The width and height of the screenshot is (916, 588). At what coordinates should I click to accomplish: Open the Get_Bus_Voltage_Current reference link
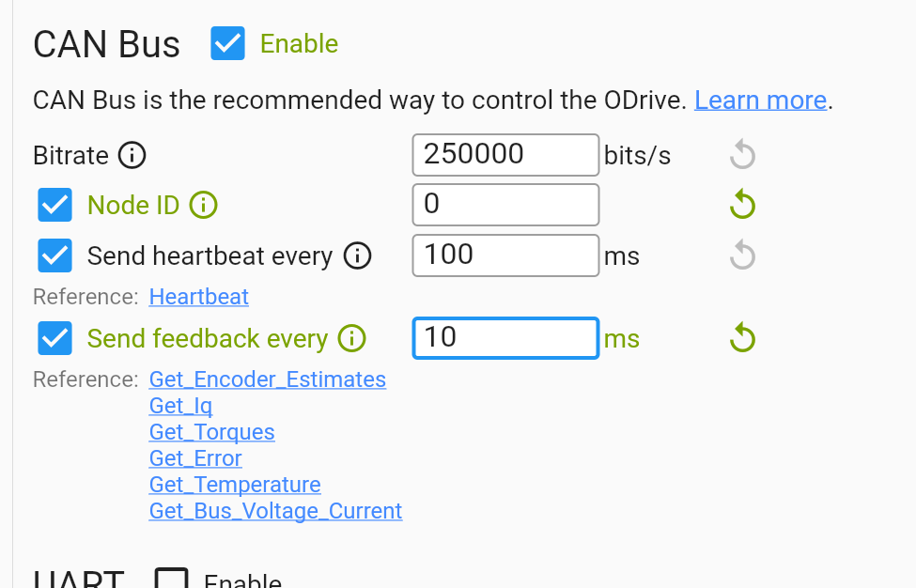[275, 511]
